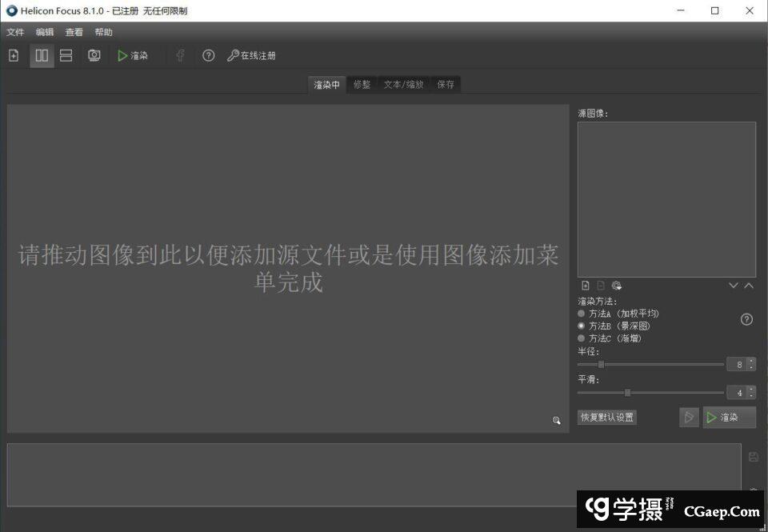Click the add file icon in the top toolbar
Image resolution: width=768 pixels, height=532 pixels.
(14, 55)
